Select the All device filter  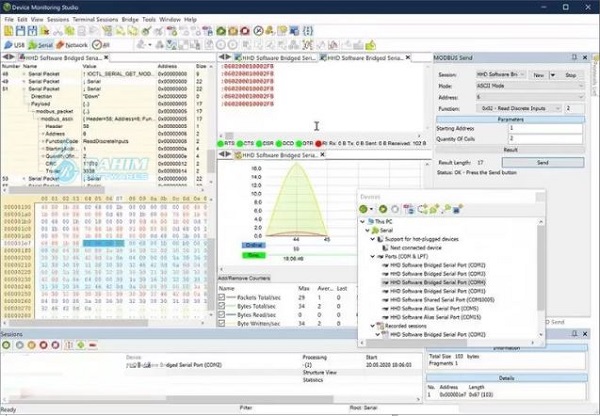click(101, 45)
